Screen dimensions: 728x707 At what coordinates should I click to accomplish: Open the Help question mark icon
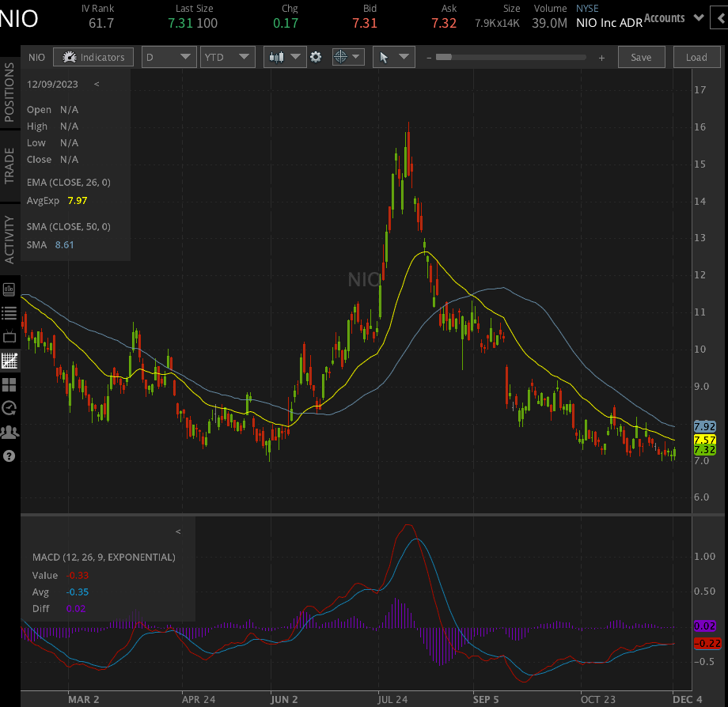pos(9,456)
